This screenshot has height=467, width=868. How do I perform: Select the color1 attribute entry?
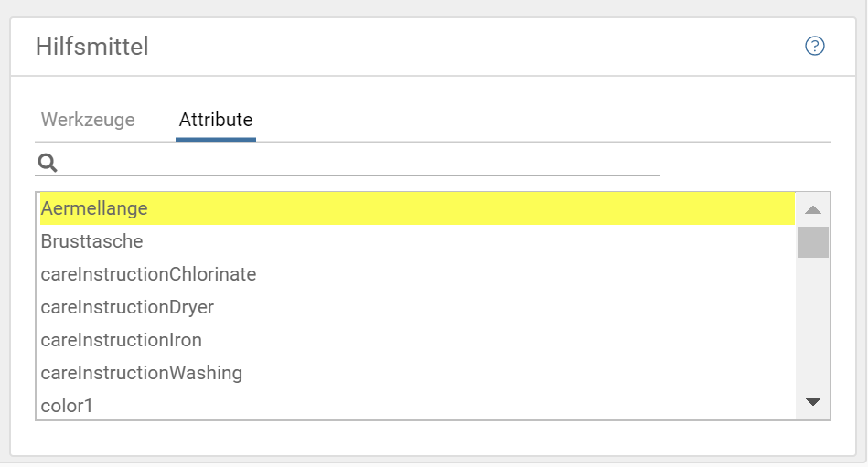(67, 405)
